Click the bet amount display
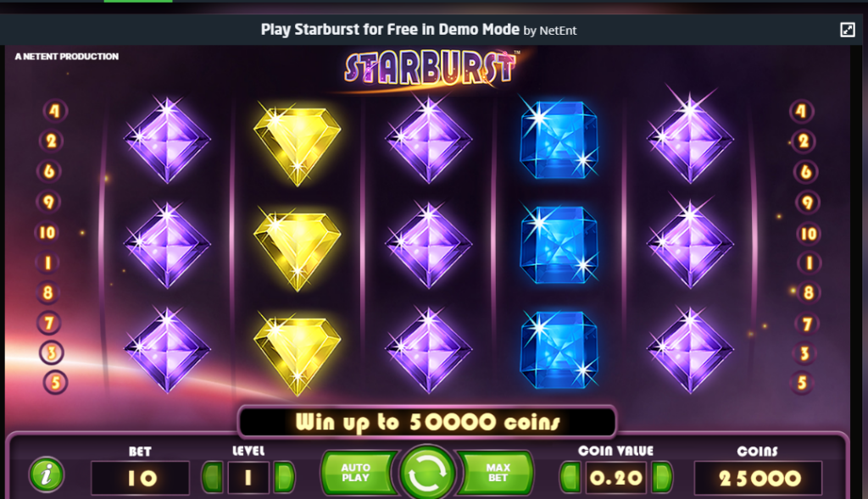The width and height of the screenshot is (868, 499). [140, 478]
